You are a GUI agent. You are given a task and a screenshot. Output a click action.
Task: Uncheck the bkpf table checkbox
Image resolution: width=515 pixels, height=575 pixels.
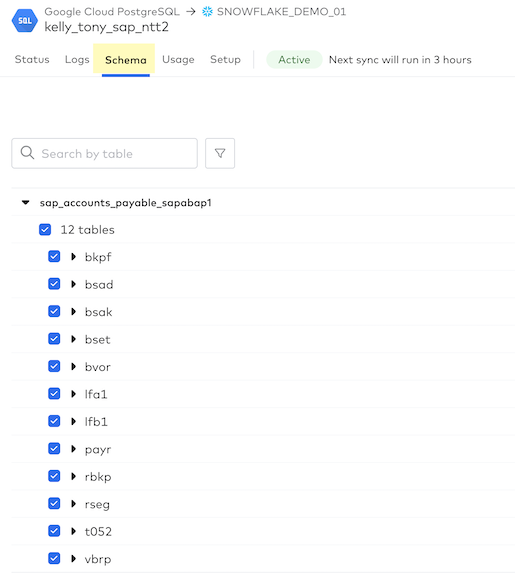54,256
